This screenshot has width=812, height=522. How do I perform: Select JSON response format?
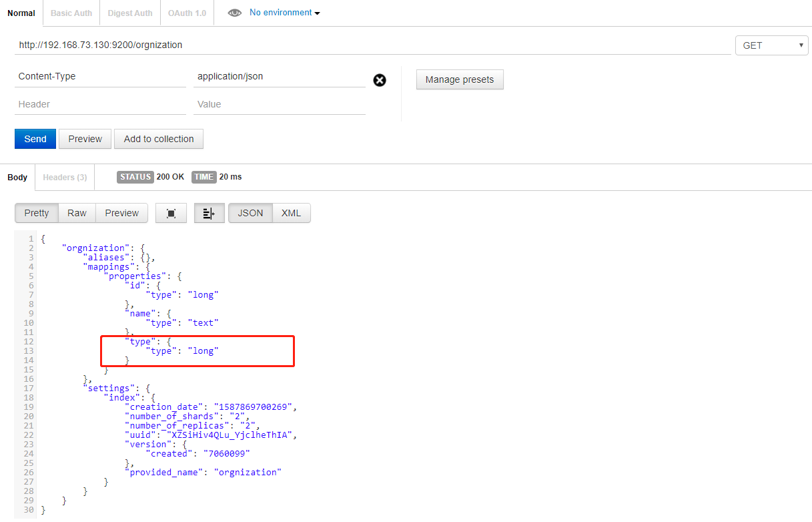pyautogui.click(x=250, y=213)
